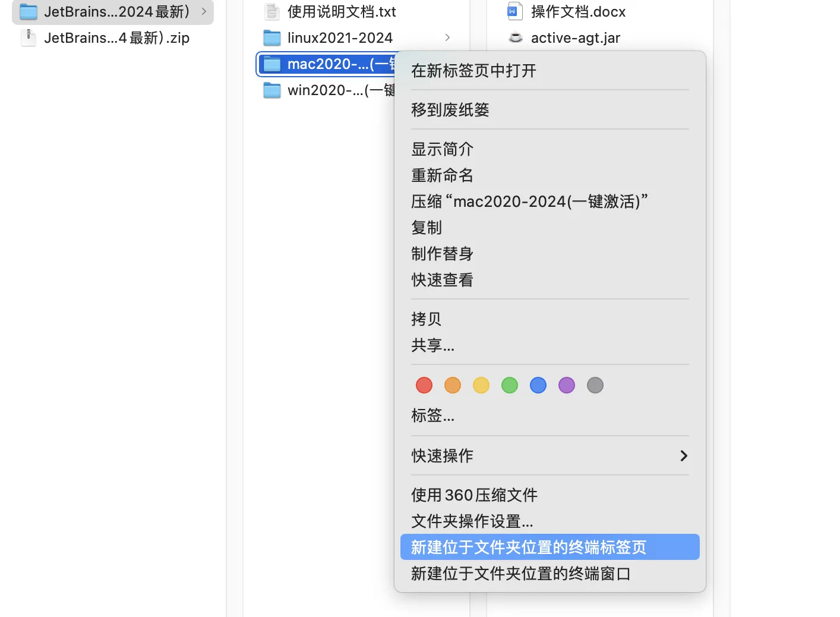The image size is (840, 617).
Task: Click 显示简介 to show folder info
Action: pos(442,149)
